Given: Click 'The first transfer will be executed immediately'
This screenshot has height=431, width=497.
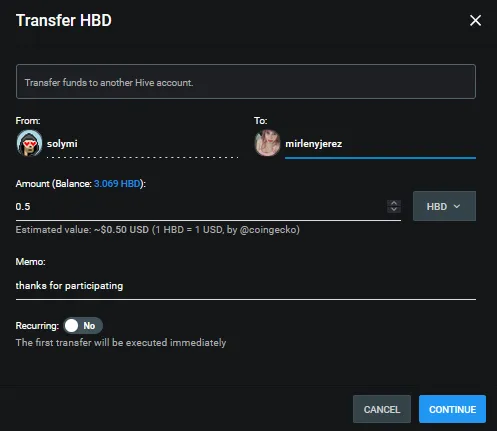Looking at the screenshot, I should 121,343.
